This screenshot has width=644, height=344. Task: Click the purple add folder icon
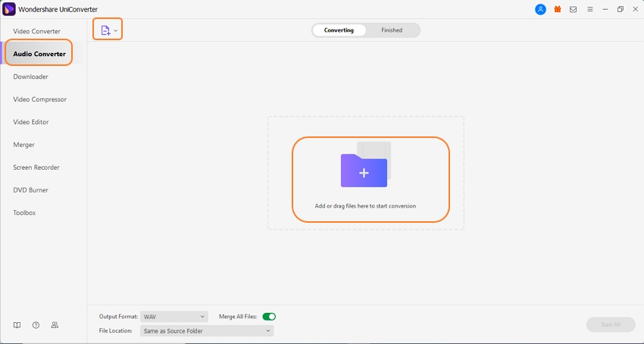tap(364, 170)
